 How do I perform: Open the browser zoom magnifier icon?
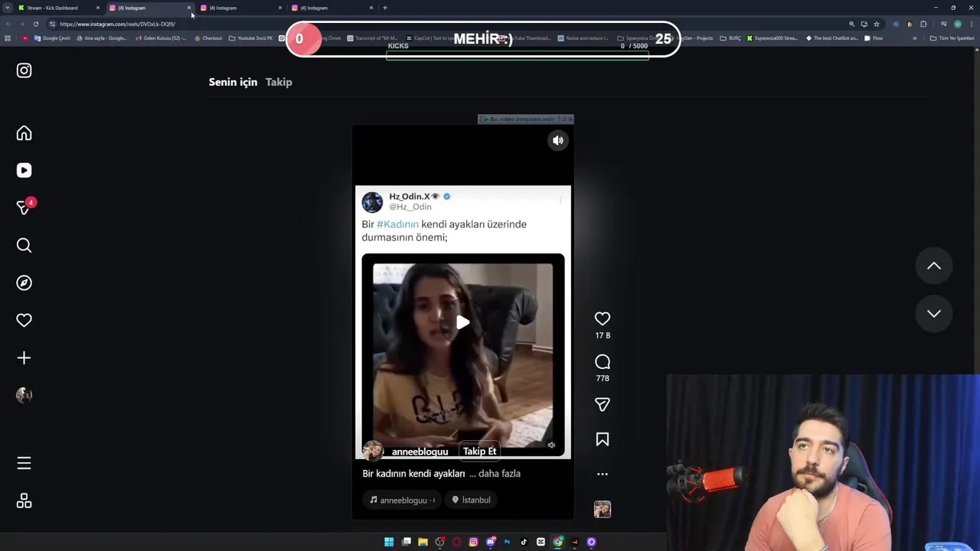click(851, 24)
